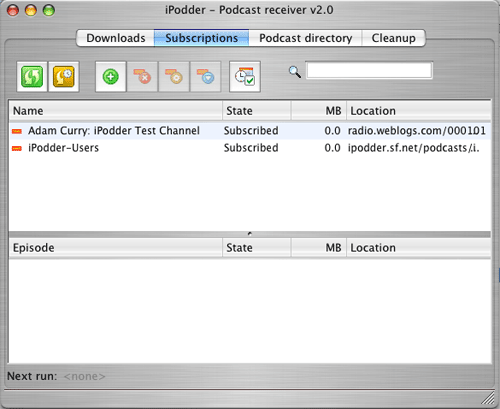Screen dimensions: 500x409
Task: Click the ipodder.sf.net/podcasts location cell
Action: 414,148
